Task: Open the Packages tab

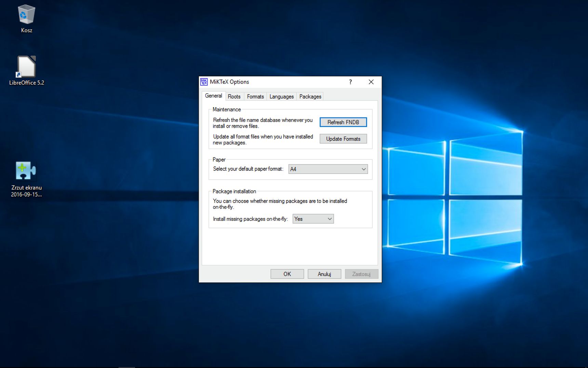Action: click(310, 97)
